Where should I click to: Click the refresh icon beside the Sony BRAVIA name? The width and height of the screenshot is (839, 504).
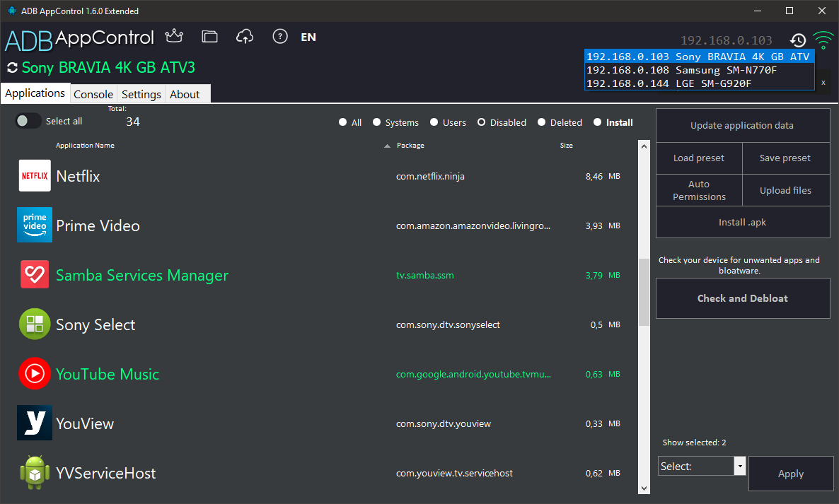click(12, 68)
